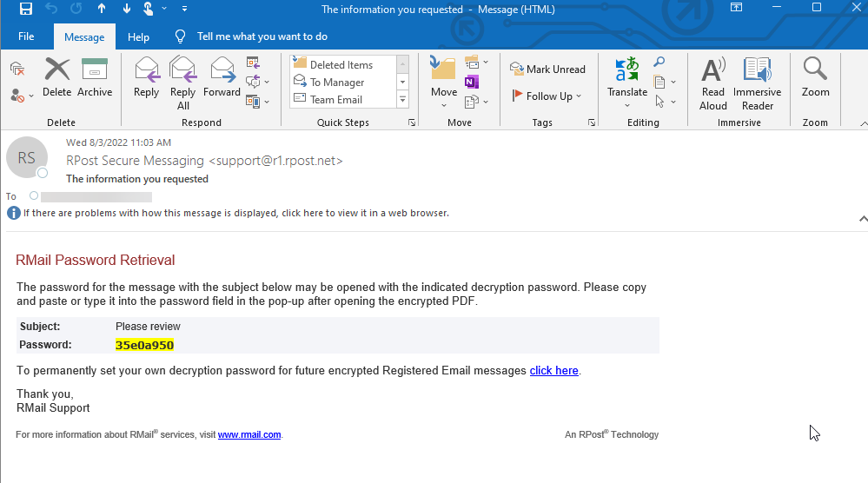Expand the Quick Steps gallery list
868x483 pixels.
[x=403, y=100]
